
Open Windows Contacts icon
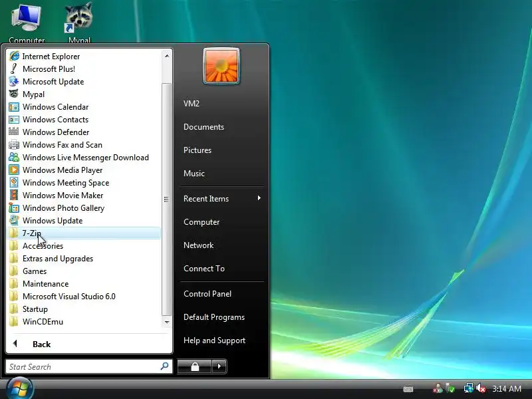[x=14, y=120]
